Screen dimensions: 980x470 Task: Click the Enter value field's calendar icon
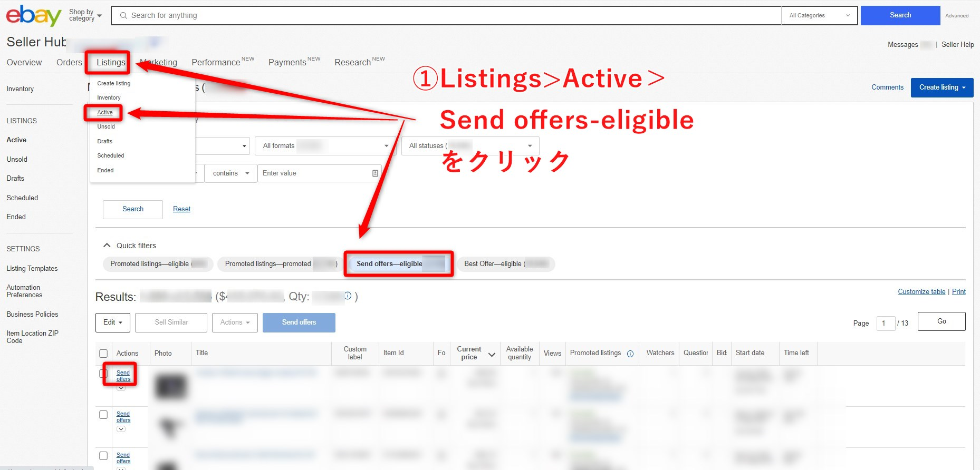point(375,173)
